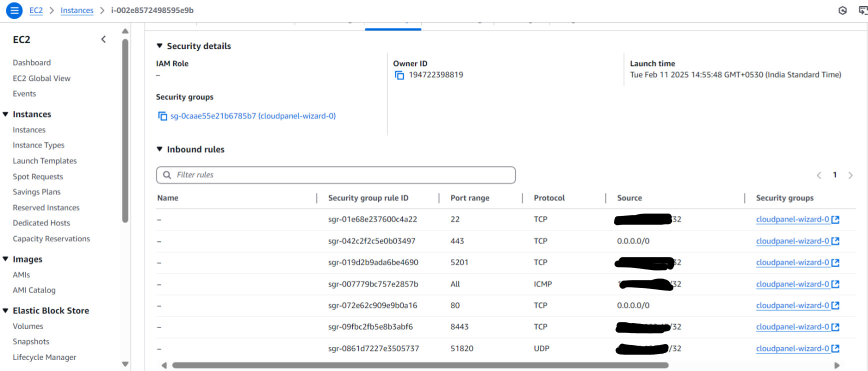Open cloudpanel-wizard-0 link in port 443 row

(x=792, y=241)
